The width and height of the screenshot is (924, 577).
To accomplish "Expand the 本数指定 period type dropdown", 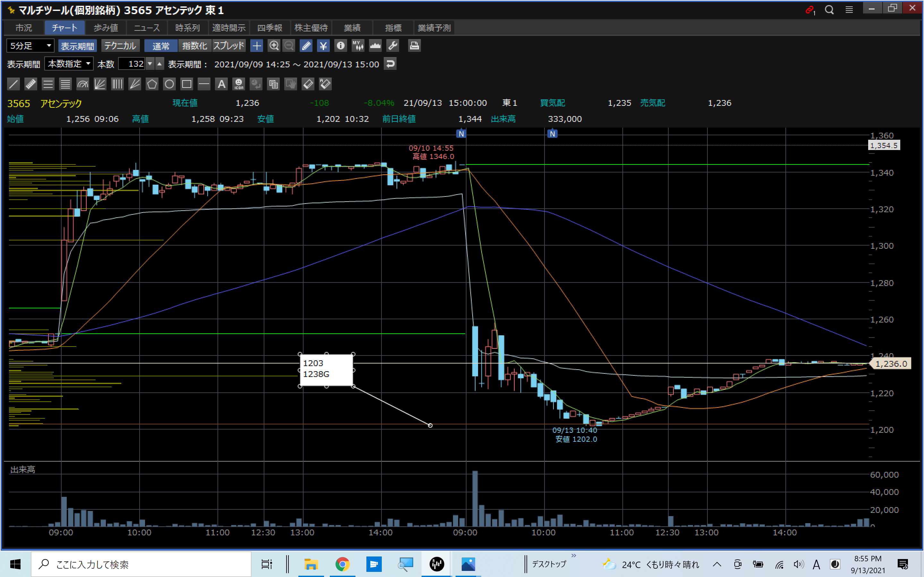I will [69, 64].
